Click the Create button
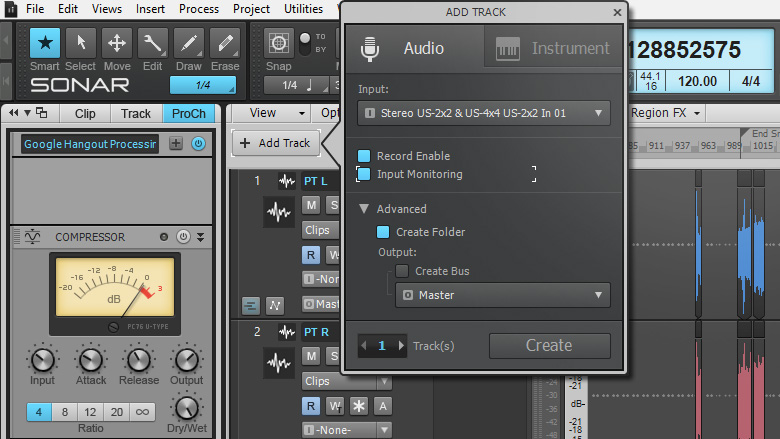Image resolution: width=780 pixels, height=439 pixels. click(549, 346)
